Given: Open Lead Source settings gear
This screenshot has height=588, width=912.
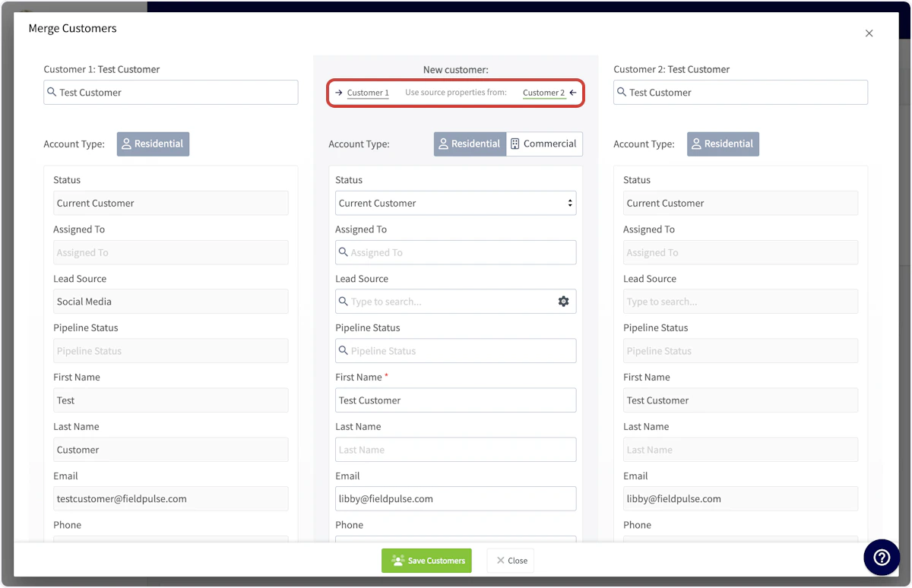Looking at the screenshot, I should tap(563, 302).
